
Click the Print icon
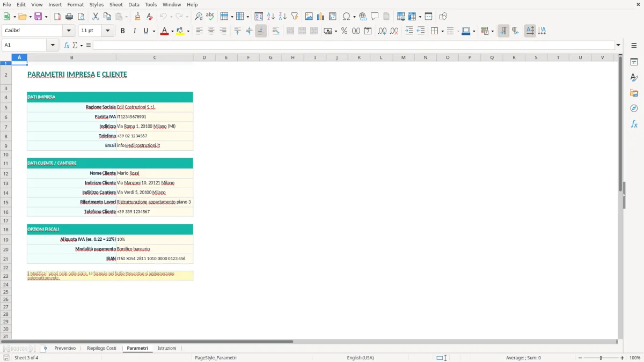[x=69, y=17]
